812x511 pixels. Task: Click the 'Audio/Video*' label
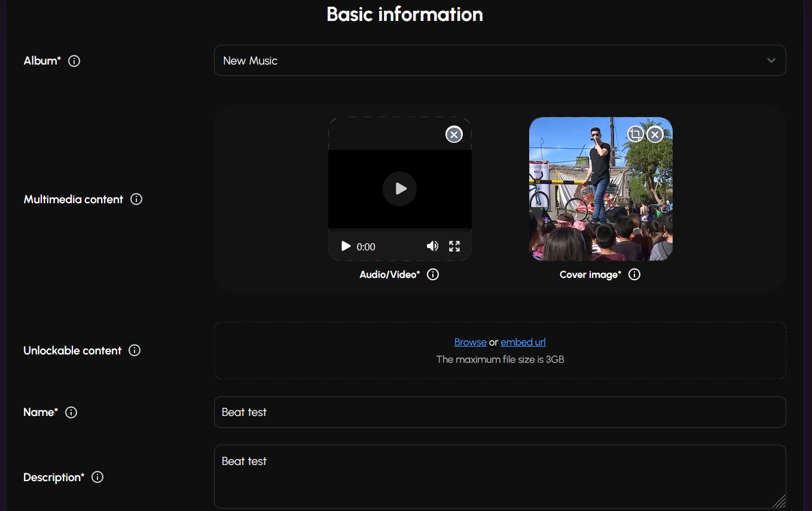(390, 274)
